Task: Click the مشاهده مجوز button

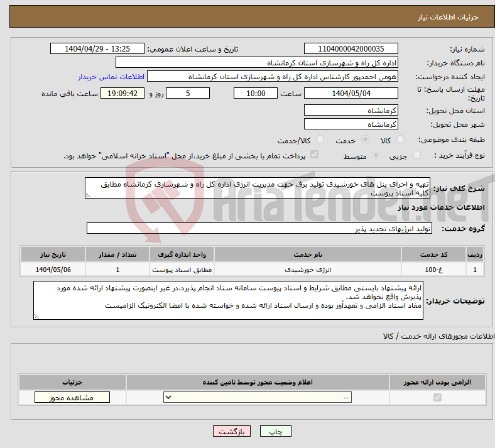Action: [x=72, y=397]
